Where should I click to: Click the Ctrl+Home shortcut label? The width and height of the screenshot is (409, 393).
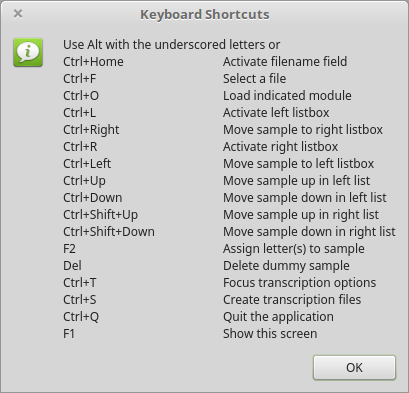coord(93,62)
